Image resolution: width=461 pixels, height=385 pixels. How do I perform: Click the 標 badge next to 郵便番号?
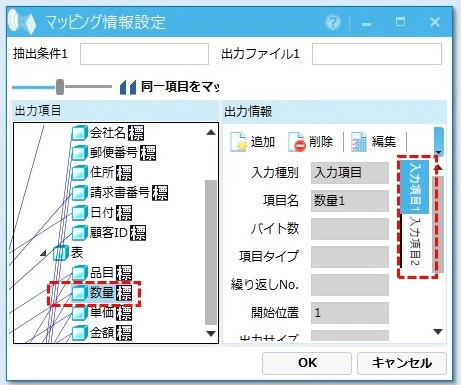[148, 153]
